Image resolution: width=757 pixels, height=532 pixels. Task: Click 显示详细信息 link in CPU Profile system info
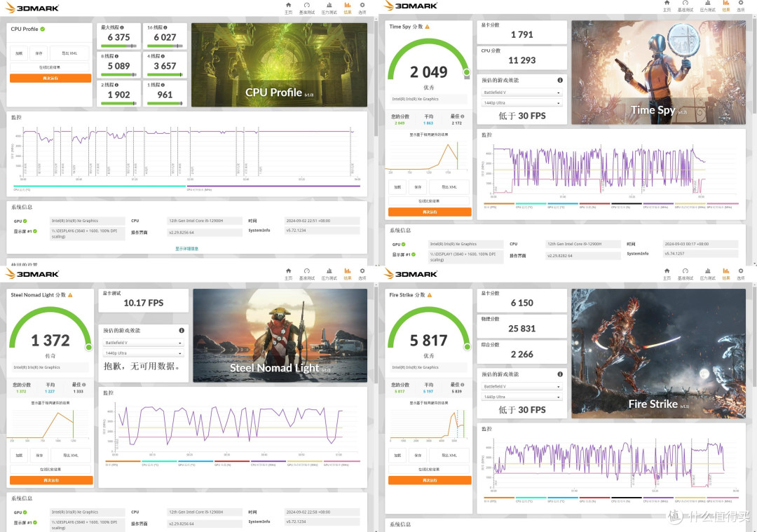(x=187, y=249)
